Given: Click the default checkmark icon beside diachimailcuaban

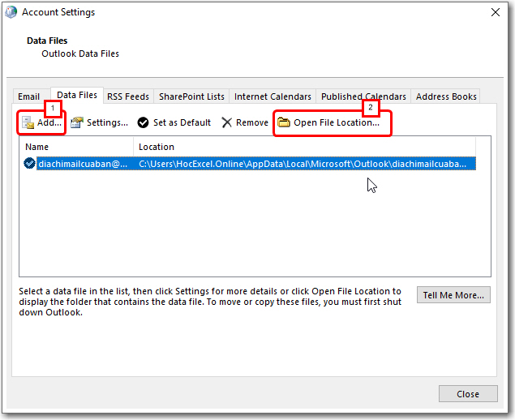Looking at the screenshot, I should coord(29,163).
